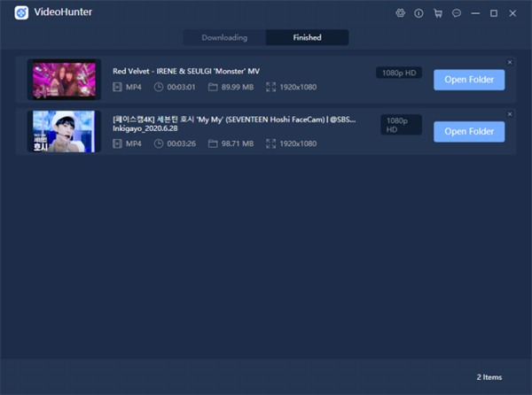Open folder for Red Velvet Monster MV
Viewport: 532px width, 395px height.
(x=469, y=80)
